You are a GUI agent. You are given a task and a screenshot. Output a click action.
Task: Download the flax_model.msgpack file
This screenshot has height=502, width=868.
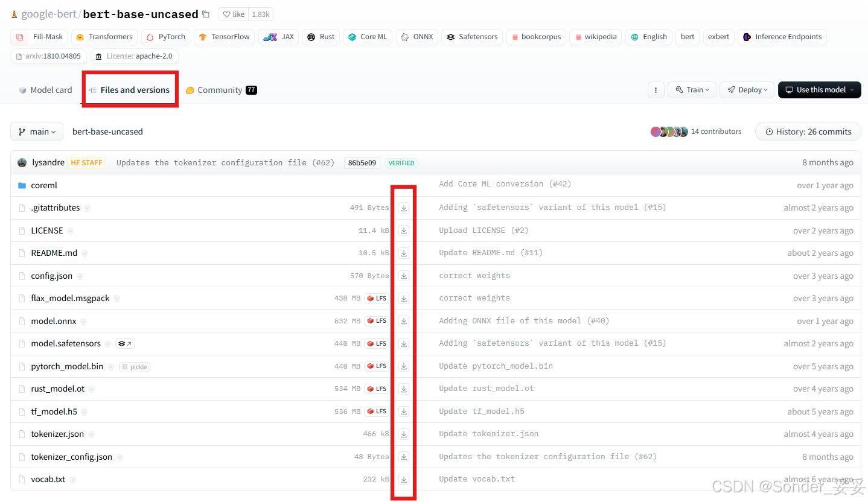[404, 298]
